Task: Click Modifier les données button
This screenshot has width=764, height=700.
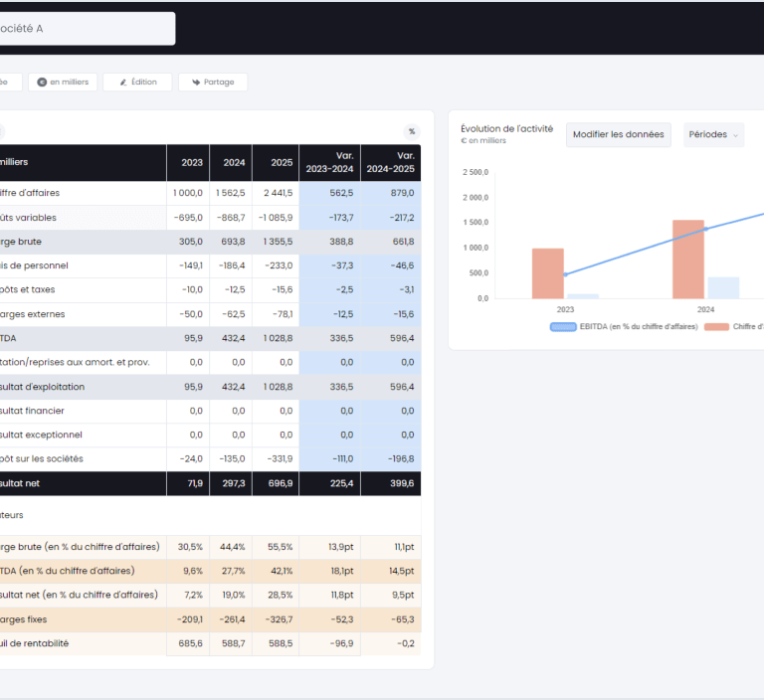Action: [x=619, y=134]
